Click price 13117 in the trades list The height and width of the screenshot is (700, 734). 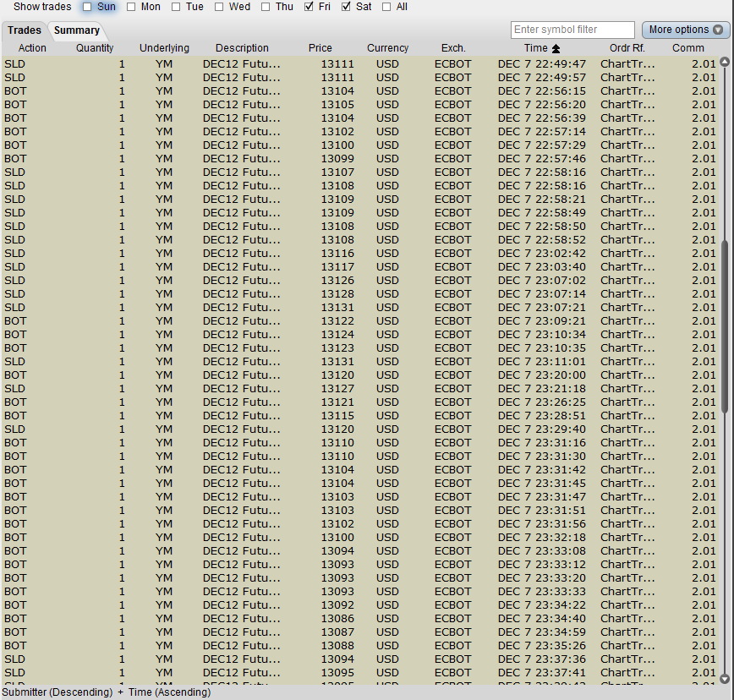pos(337,267)
